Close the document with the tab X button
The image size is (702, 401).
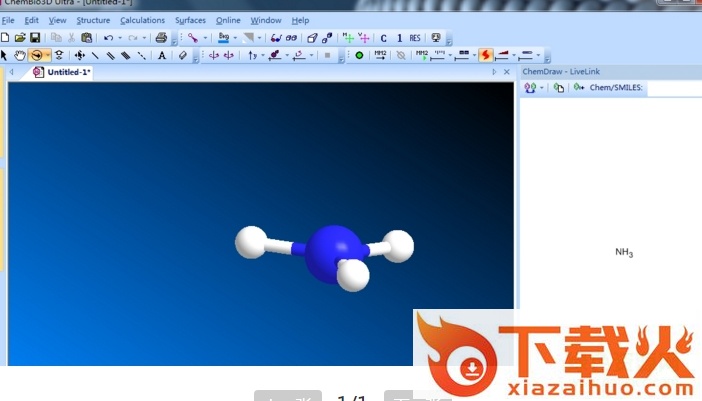point(507,72)
